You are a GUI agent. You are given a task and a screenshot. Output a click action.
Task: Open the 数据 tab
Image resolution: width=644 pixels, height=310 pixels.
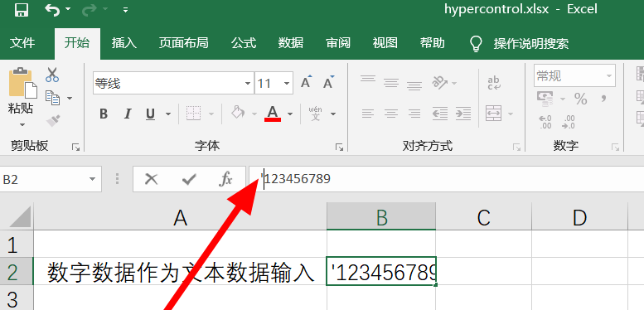[x=291, y=43]
